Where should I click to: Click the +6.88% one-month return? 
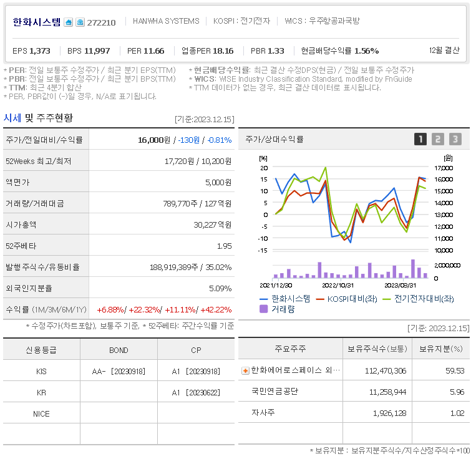(x=110, y=310)
